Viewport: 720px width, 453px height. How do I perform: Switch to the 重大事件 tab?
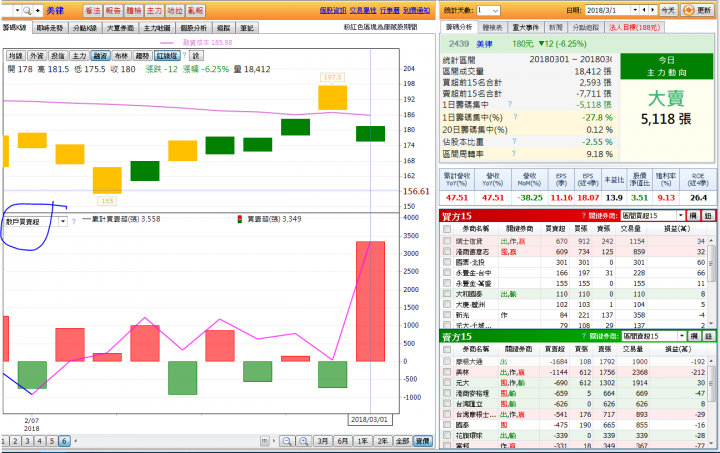click(525, 28)
